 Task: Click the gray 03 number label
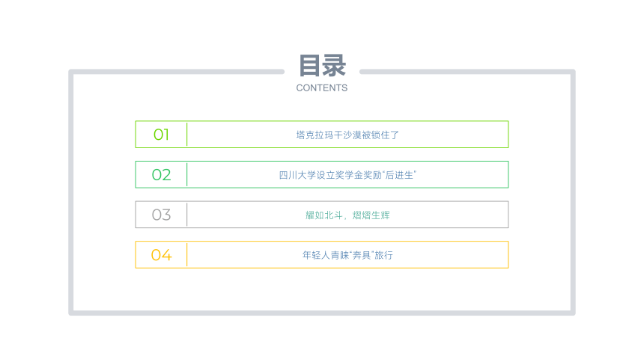click(x=161, y=215)
